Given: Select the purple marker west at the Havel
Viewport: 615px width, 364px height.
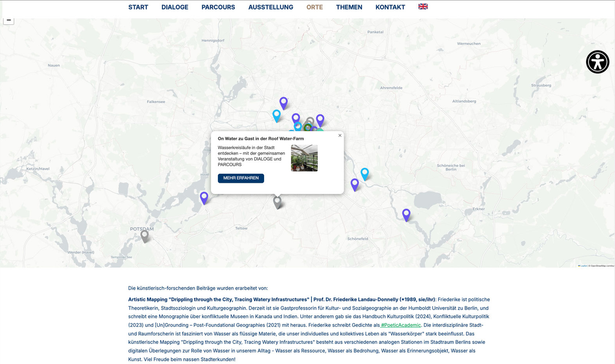Looking at the screenshot, I should coord(204,198).
